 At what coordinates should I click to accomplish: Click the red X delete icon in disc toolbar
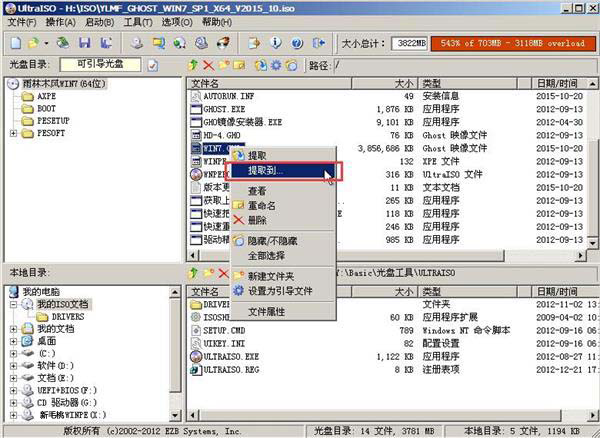click(209, 65)
